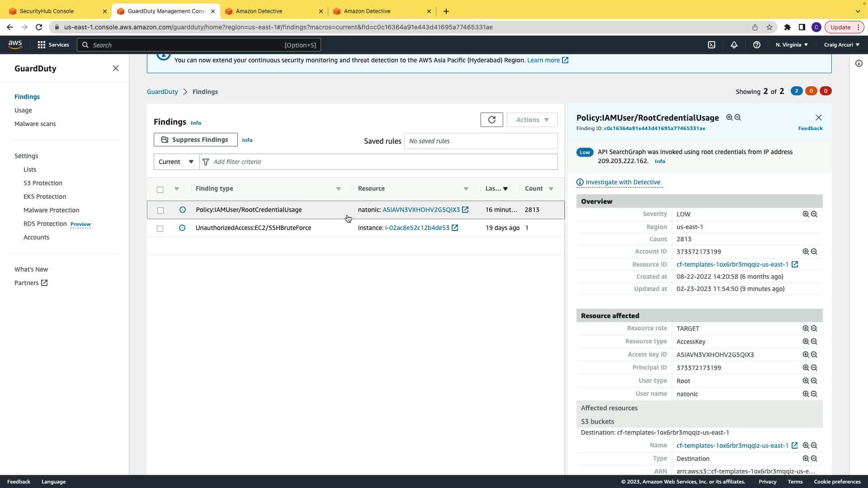Click the Suppress Findings button
Image resolution: width=868 pixels, height=488 pixels.
point(195,140)
